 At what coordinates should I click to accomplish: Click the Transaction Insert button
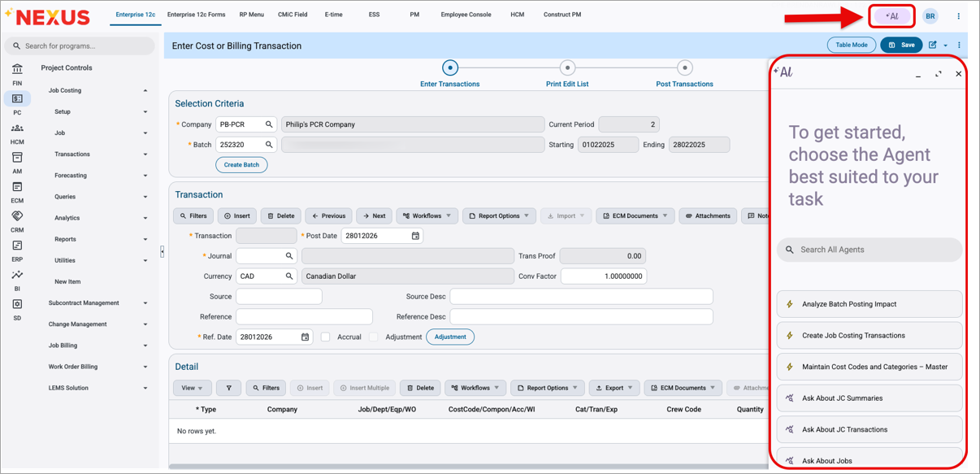point(237,216)
